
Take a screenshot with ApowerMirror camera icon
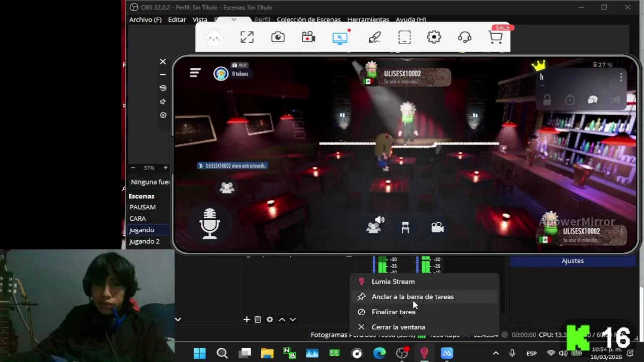pyautogui.click(x=278, y=37)
